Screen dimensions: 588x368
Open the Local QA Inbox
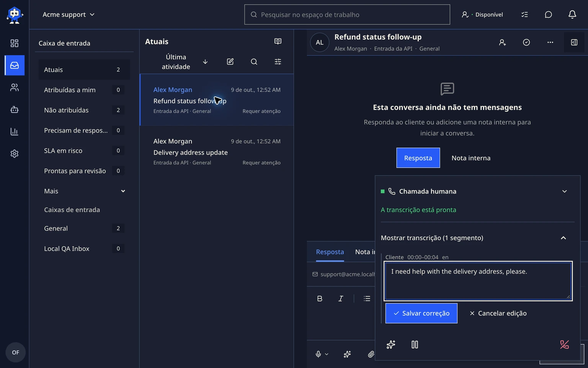point(85,249)
